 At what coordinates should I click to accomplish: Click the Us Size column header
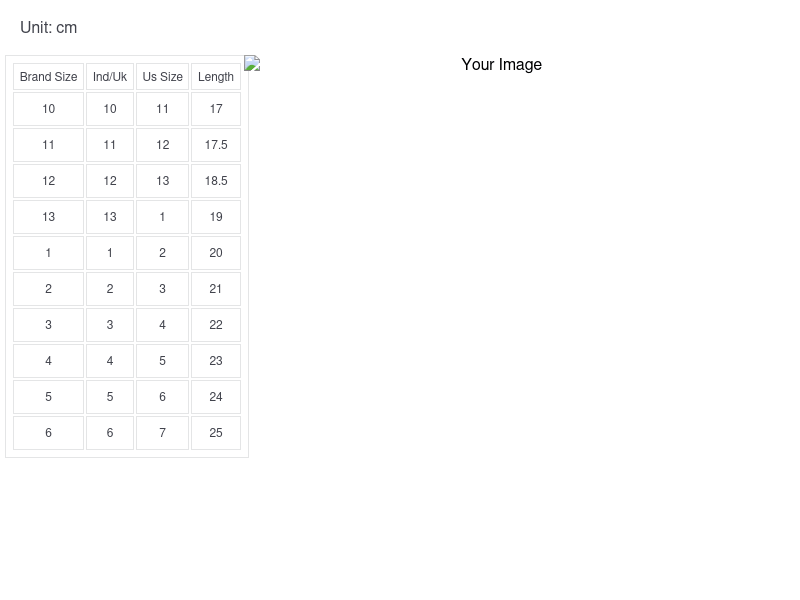[162, 77]
